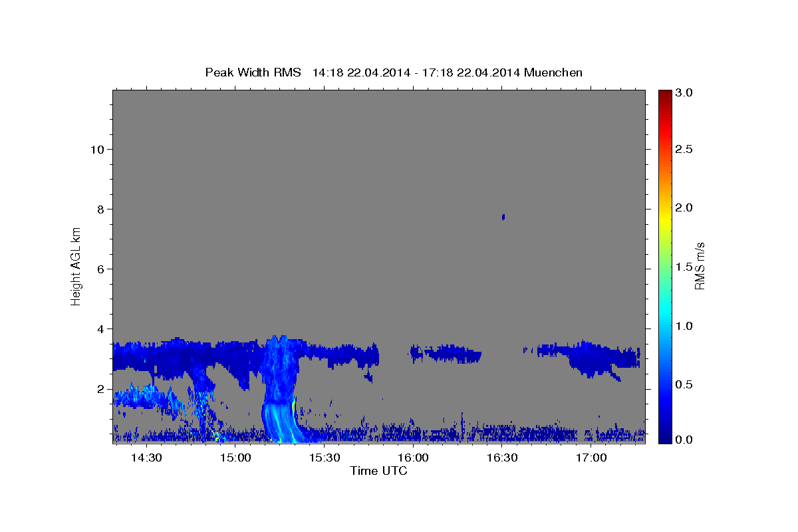Click the 16:30 time tick label
This screenshot has width=798, height=532.
pos(503,458)
